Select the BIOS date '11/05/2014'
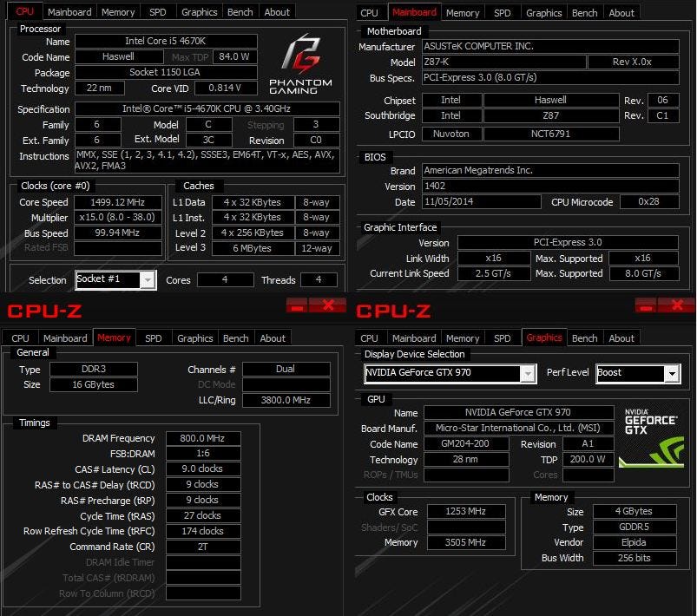This screenshot has height=616, width=697. [x=482, y=202]
